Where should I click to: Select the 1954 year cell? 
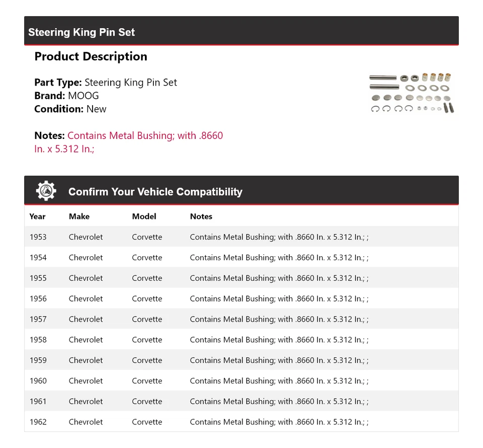38,258
